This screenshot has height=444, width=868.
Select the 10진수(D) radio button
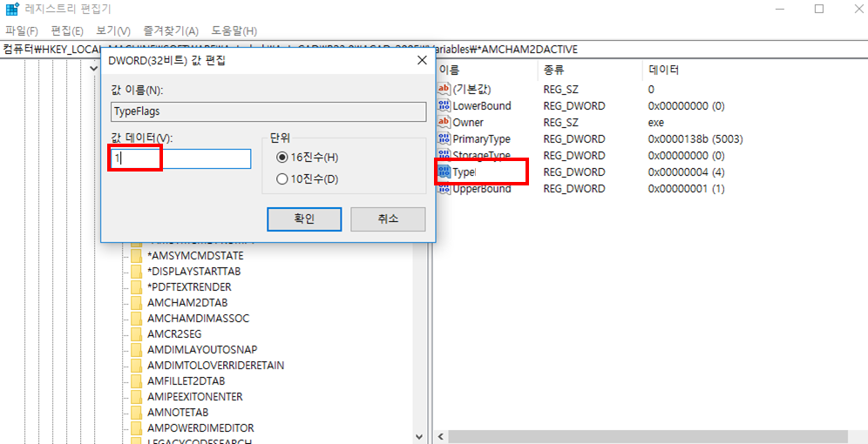point(281,179)
